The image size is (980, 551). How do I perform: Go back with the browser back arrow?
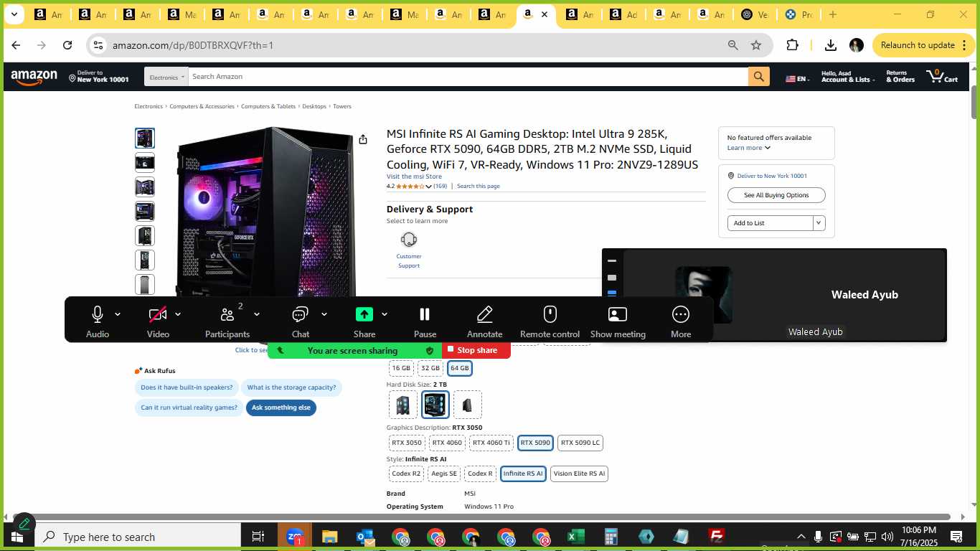(16, 45)
